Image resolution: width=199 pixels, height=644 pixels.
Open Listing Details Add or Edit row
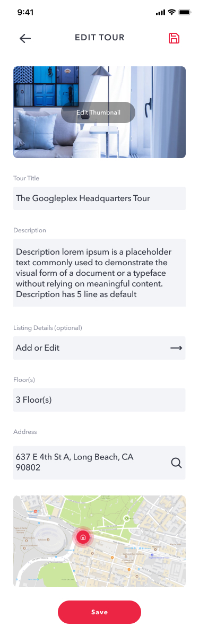click(99, 348)
